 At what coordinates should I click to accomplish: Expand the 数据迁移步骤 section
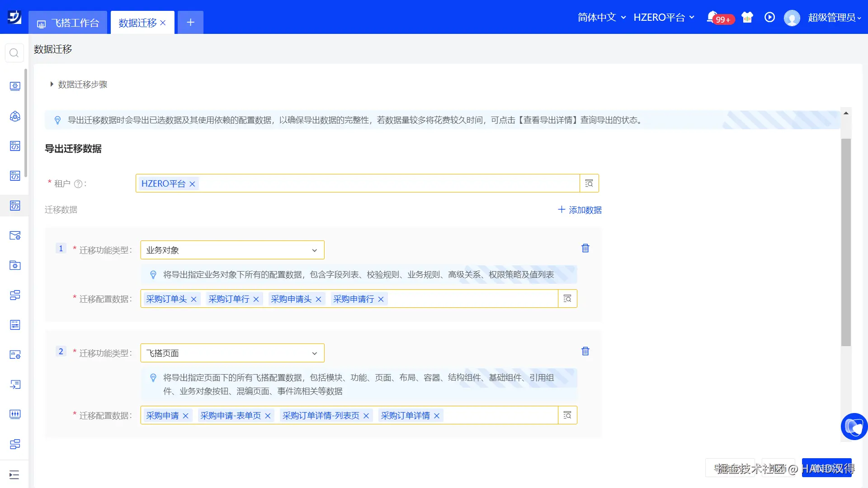coord(79,84)
